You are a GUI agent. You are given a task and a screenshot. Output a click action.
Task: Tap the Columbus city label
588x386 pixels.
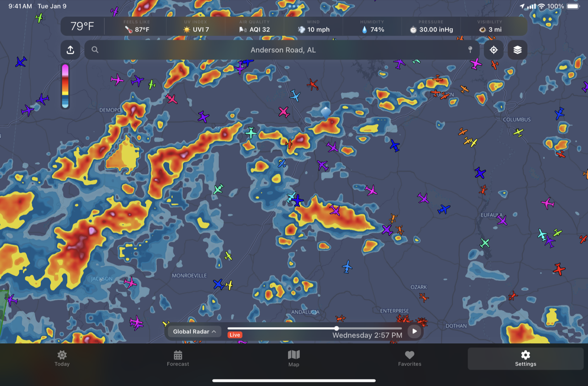tap(517, 119)
